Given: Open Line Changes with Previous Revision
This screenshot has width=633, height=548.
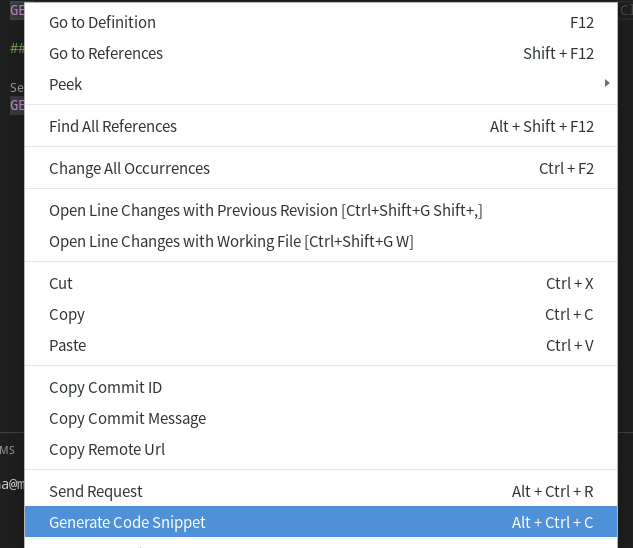Looking at the screenshot, I should (321, 210).
